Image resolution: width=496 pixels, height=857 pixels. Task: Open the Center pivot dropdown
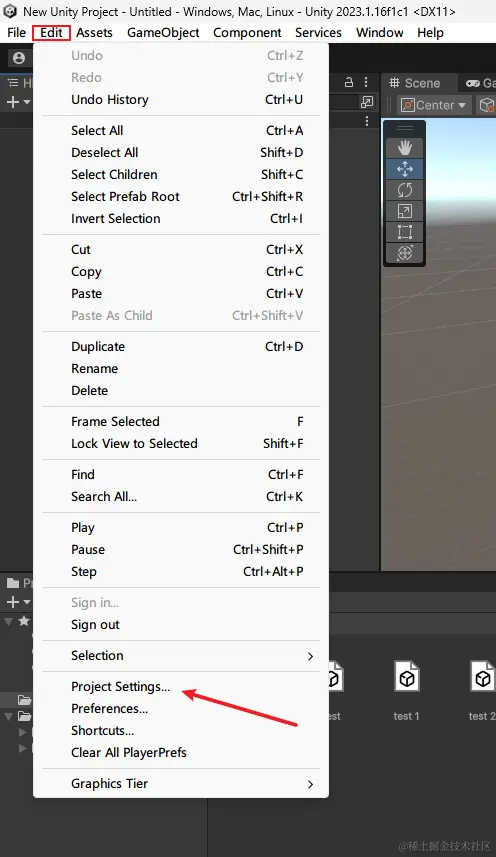434,105
